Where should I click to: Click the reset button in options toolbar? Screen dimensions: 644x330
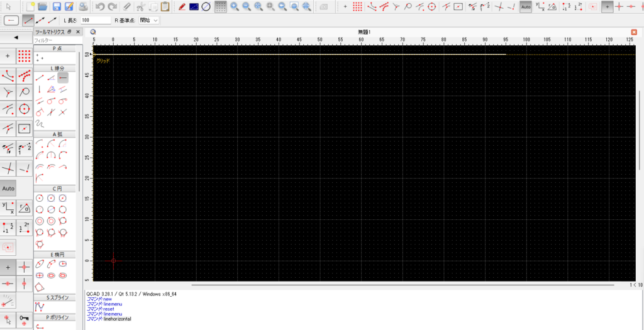pos(11,20)
